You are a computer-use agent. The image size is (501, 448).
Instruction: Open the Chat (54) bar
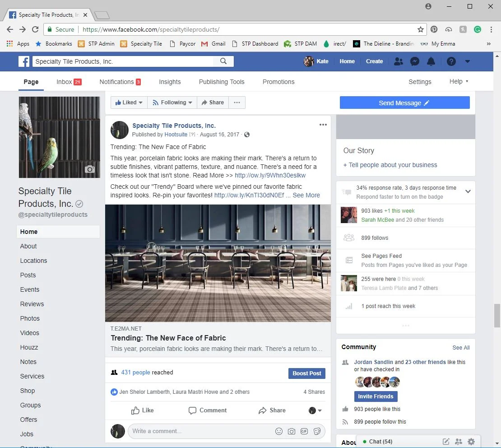click(381, 442)
